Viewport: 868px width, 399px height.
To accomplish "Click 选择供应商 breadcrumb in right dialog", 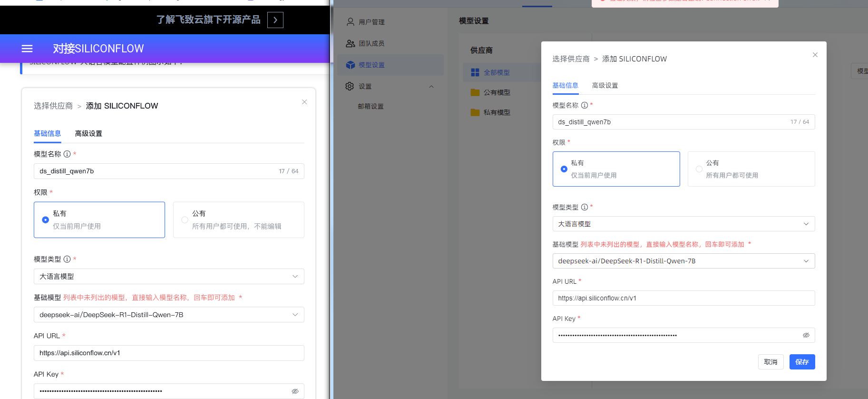I will (x=571, y=59).
